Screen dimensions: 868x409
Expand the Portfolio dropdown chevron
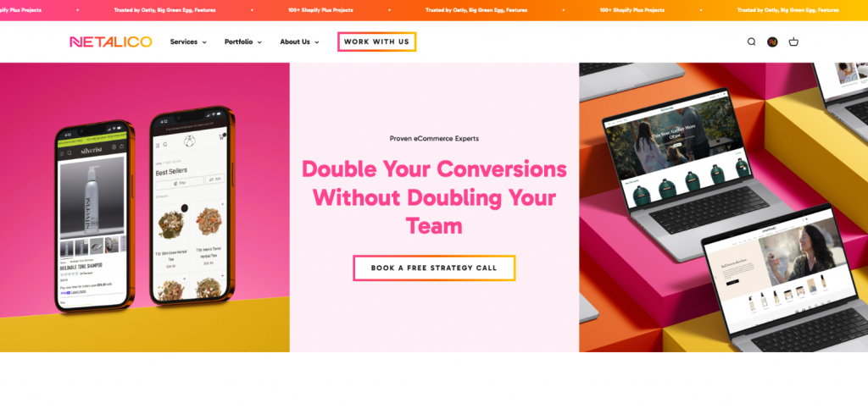259,42
